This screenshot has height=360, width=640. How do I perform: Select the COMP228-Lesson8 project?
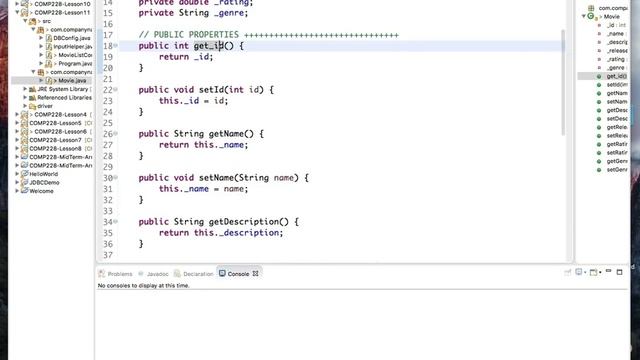(x=57, y=149)
